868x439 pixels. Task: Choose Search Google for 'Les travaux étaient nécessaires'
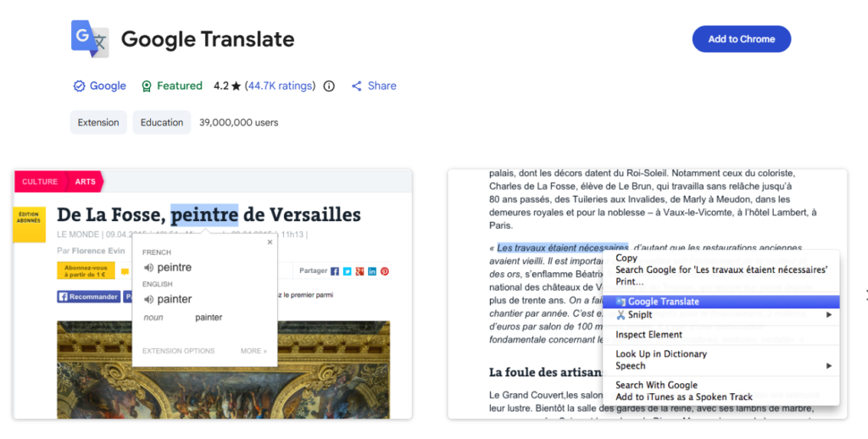pos(721,270)
